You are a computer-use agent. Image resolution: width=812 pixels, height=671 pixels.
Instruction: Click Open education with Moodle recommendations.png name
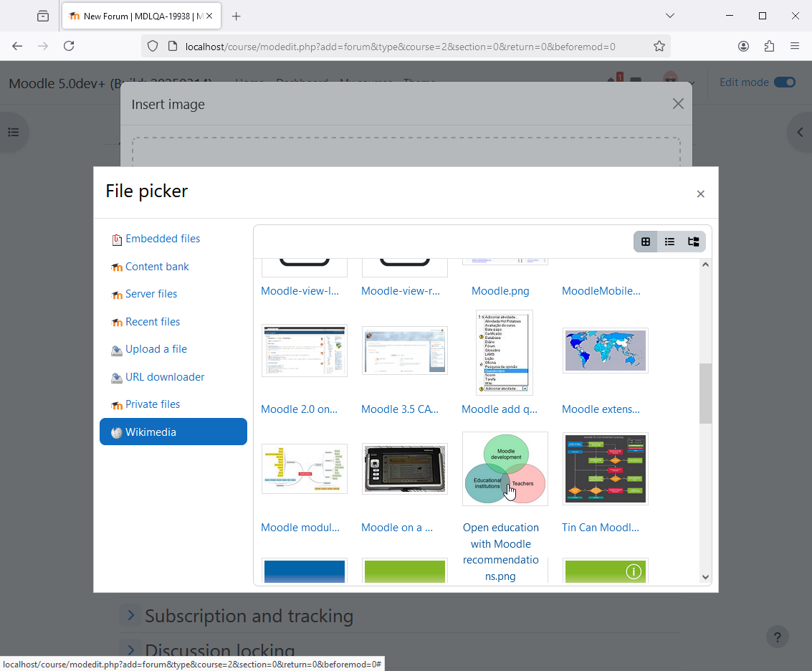(x=500, y=552)
